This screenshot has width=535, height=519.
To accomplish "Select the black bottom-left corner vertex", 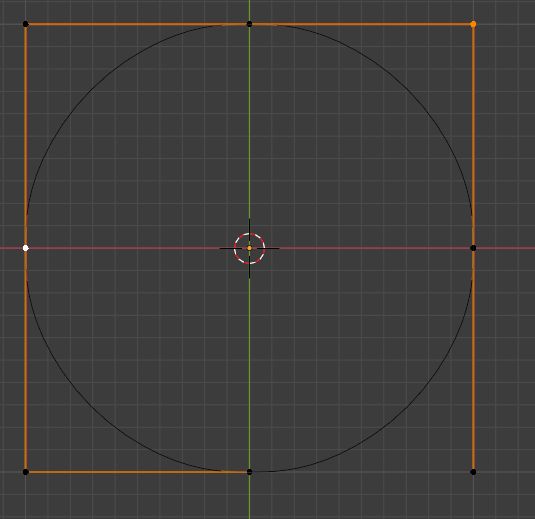I will pyautogui.click(x=26, y=472).
